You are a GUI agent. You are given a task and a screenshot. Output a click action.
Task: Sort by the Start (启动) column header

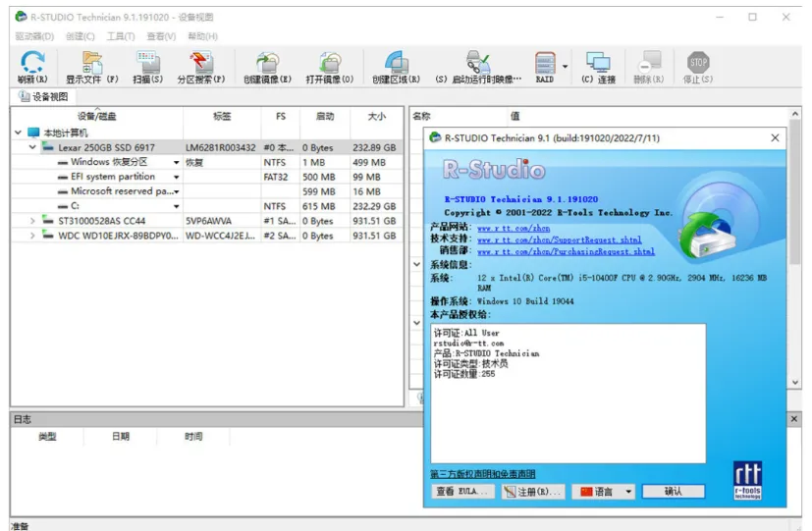pos(325,117)
